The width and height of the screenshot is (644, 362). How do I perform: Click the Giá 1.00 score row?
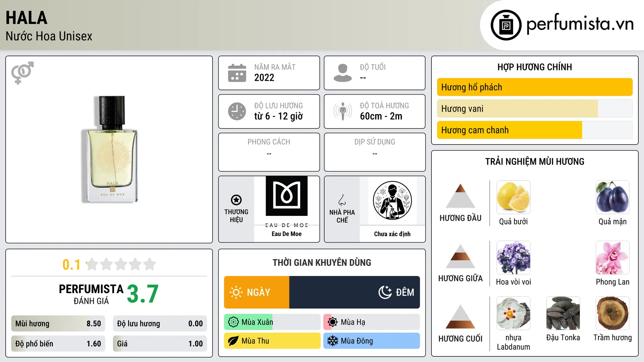(160, 344)
